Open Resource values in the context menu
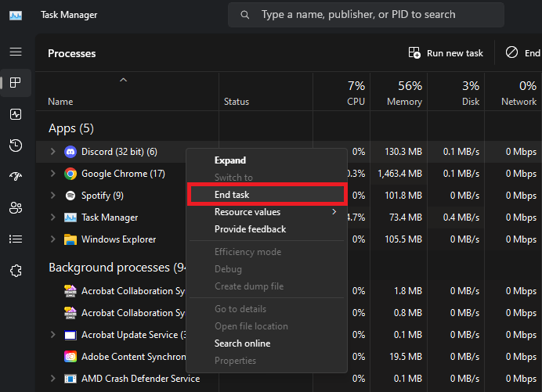The height and width of the screenshot is (392, 542). (266, 212)
